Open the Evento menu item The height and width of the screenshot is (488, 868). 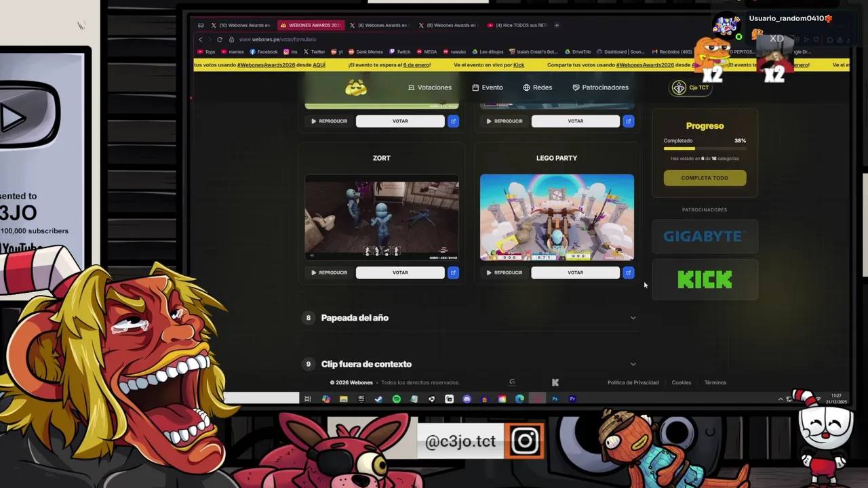(x=488, y=87)
